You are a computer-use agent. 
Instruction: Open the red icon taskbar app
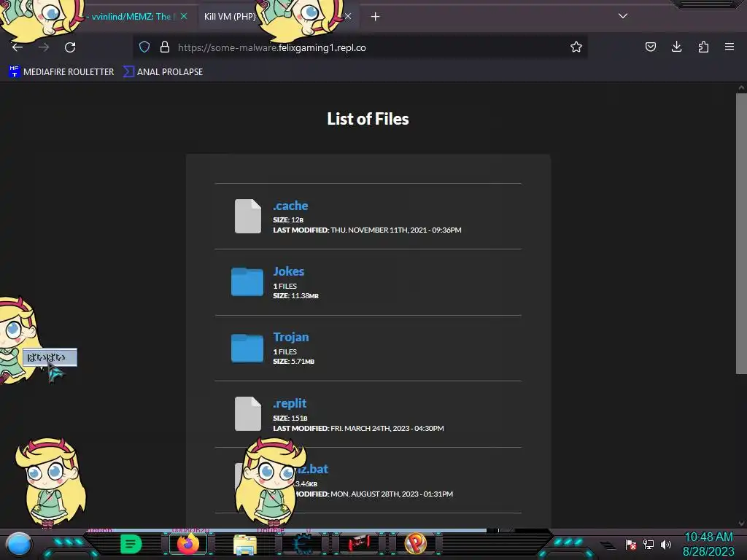click(x=359, y=544)
